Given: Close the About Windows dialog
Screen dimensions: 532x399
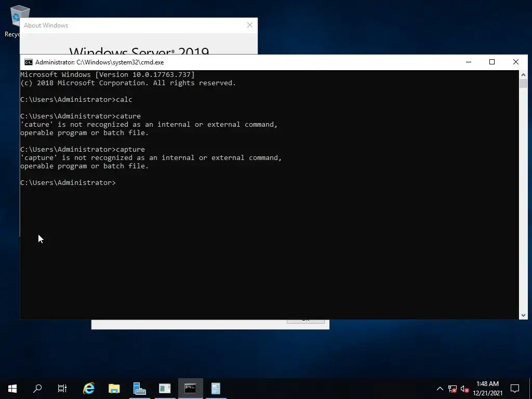Looking at the screenshot, I should 250,25.
